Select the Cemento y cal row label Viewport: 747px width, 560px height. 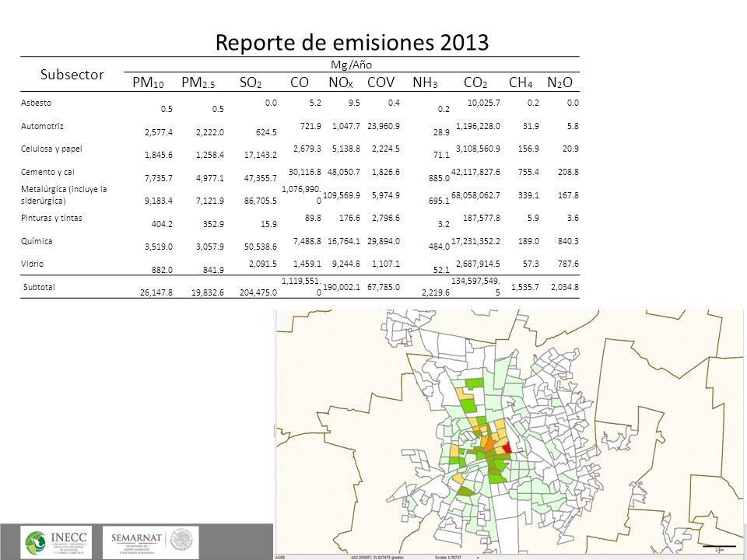tap(47, 172)
